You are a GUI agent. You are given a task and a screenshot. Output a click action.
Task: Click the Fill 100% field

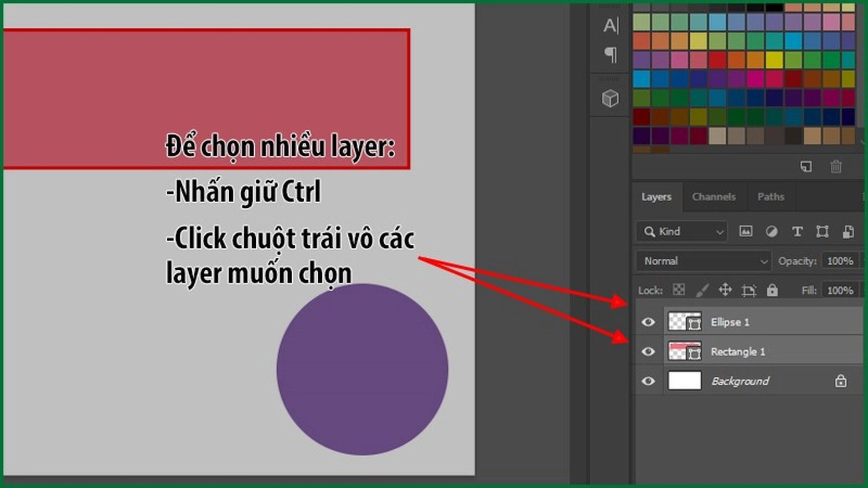(840, 290)
